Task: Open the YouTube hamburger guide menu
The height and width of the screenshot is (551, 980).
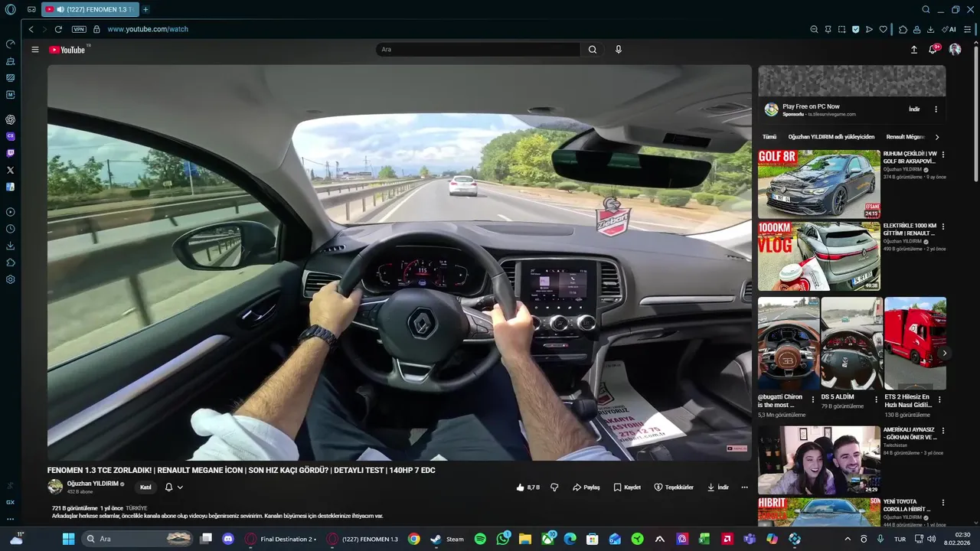Action: pyautogui.click(x=34, y=50)
